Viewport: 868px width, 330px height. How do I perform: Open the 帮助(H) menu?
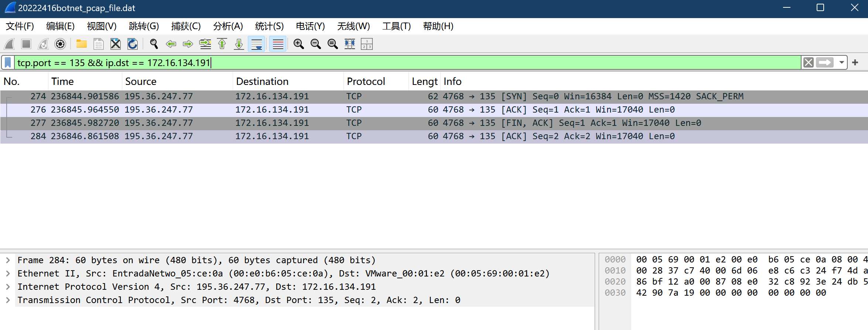[438, 26]
